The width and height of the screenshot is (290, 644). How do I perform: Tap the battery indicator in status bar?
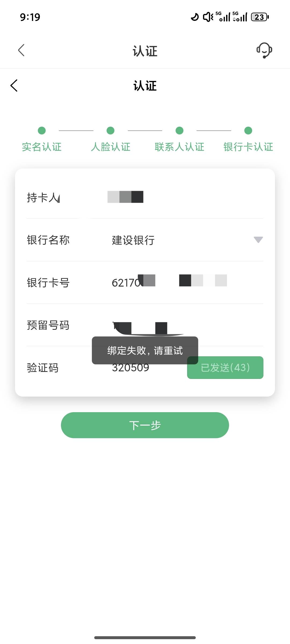tap(260, 17)
